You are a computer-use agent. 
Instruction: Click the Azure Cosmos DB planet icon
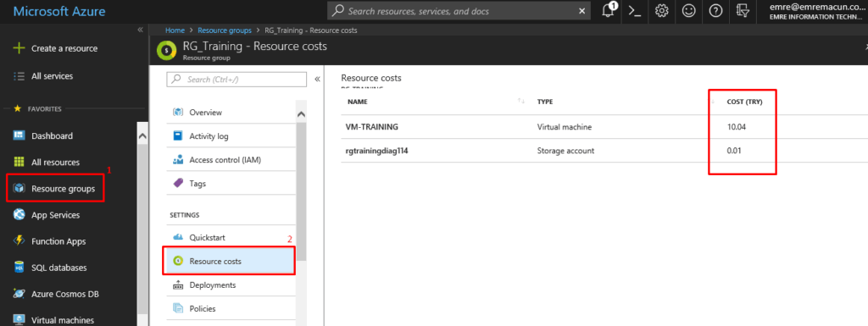19,294
